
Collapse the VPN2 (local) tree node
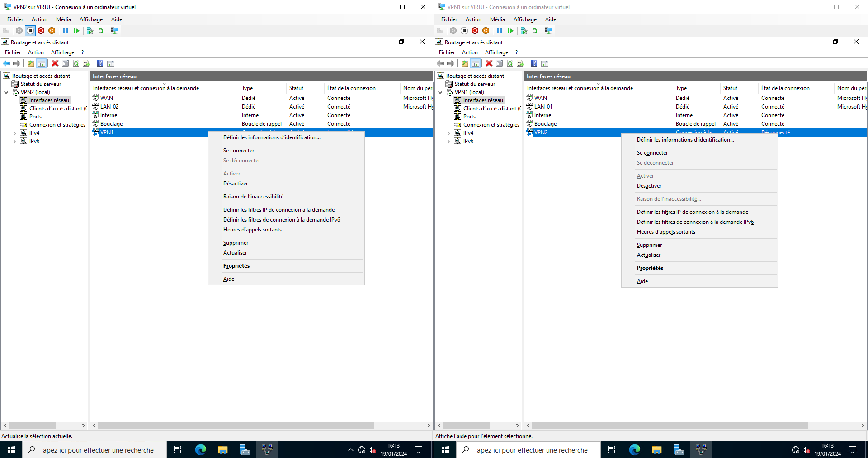tap(6, 93)
